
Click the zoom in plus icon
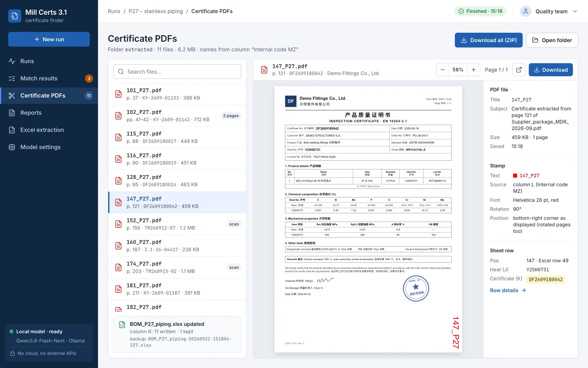pyautogui.click(x=474, y=70)
